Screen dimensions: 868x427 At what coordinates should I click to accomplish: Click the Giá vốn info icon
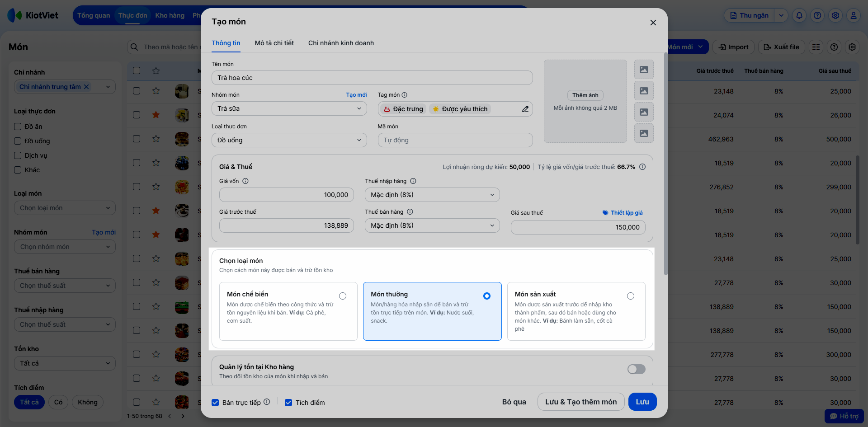pos(245,181)
